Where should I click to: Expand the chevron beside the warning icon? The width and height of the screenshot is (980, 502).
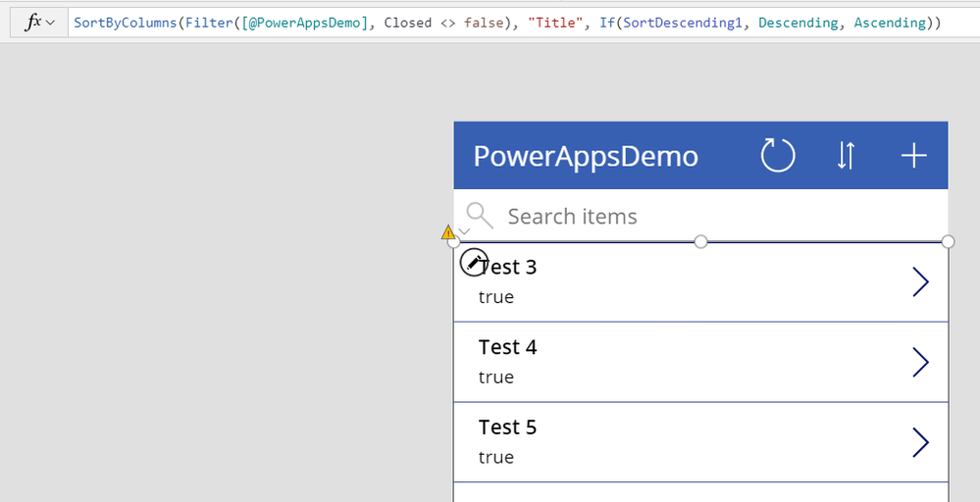coord(464,231)
